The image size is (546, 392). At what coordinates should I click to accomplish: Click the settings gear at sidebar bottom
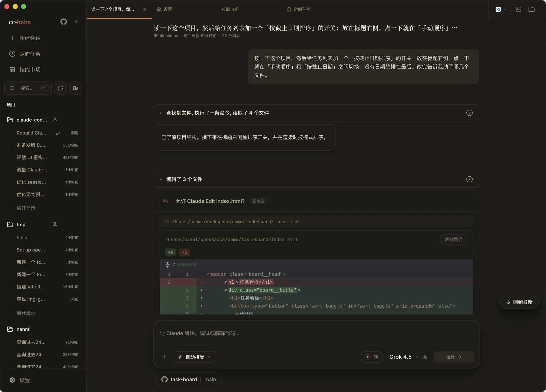click(12, 380)
